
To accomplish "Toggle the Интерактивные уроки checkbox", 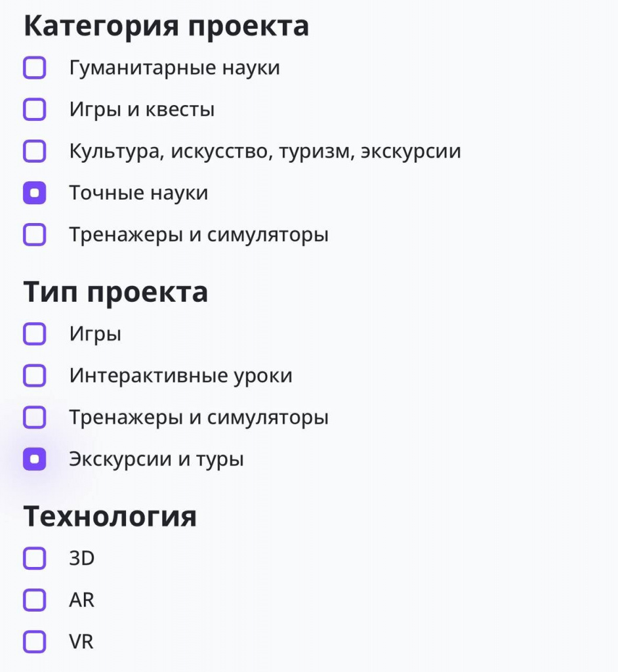I will 34,375.
